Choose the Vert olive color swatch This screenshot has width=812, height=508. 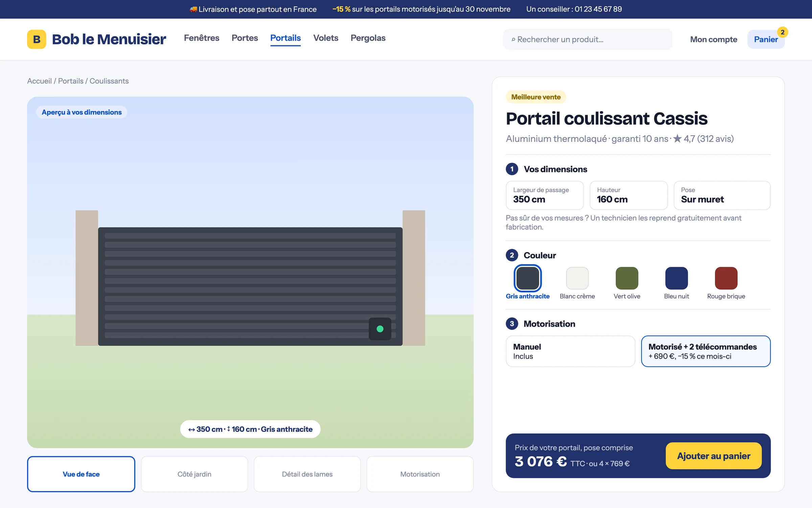627,278
